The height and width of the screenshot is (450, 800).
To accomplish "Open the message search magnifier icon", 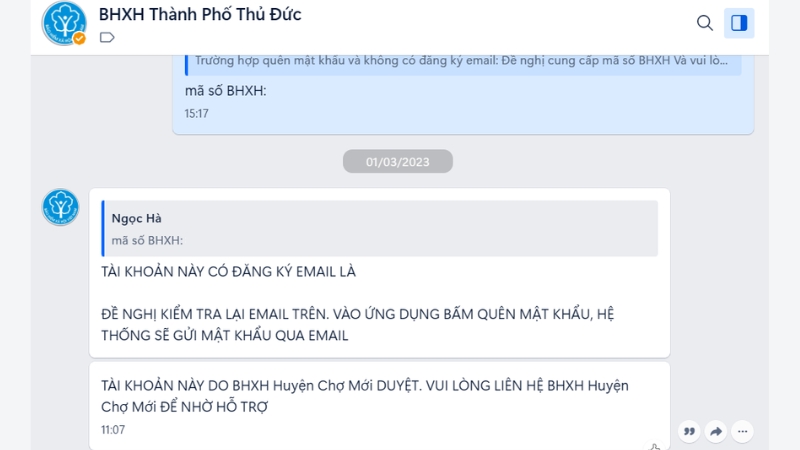I will (x=705, y=23).
